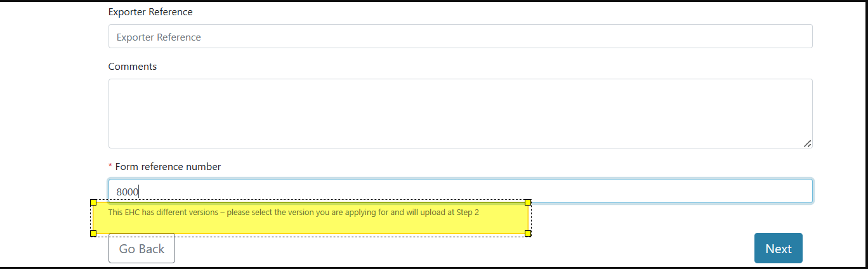Screen dimensions: 868x269
Task: Click inside the Comments text area
Action: [x=461, y=114]
